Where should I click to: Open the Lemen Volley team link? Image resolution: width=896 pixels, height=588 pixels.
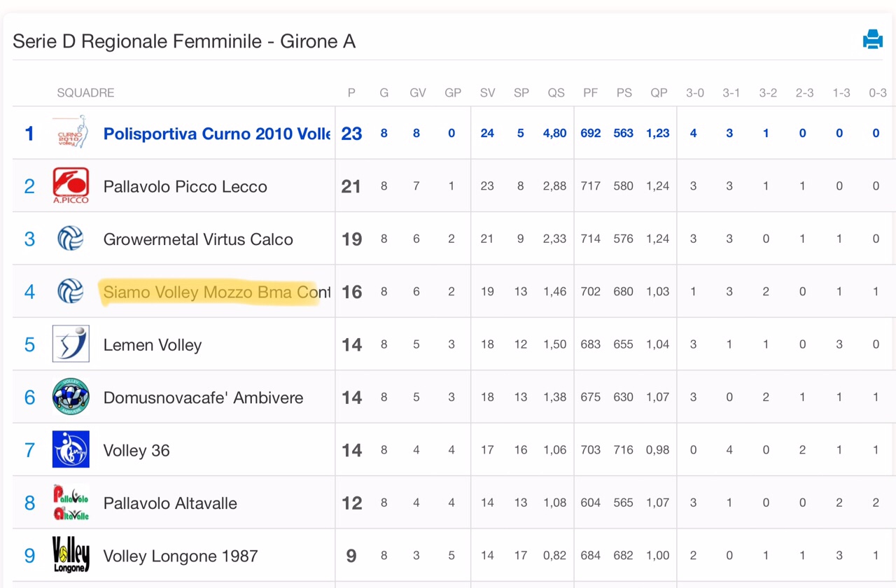tap(152, 345)
